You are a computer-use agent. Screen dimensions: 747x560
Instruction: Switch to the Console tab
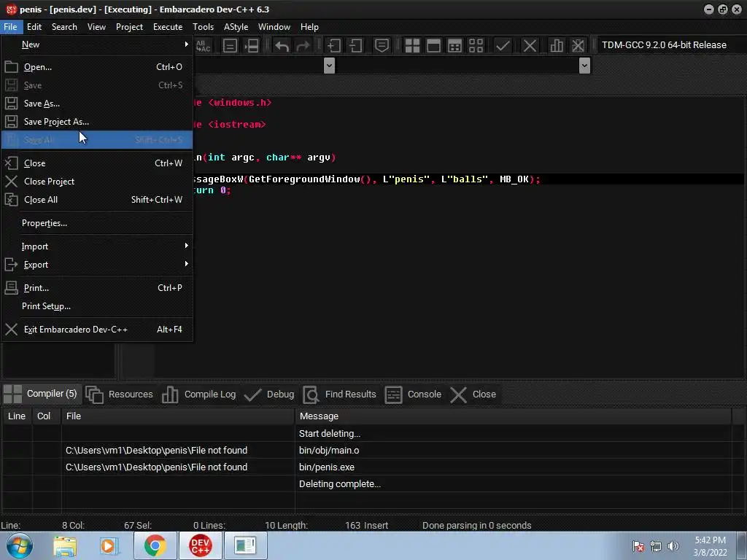[x=414, y=394]
